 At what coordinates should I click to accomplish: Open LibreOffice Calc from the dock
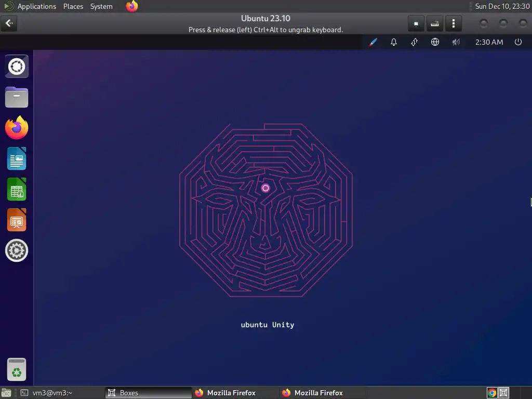17,189
